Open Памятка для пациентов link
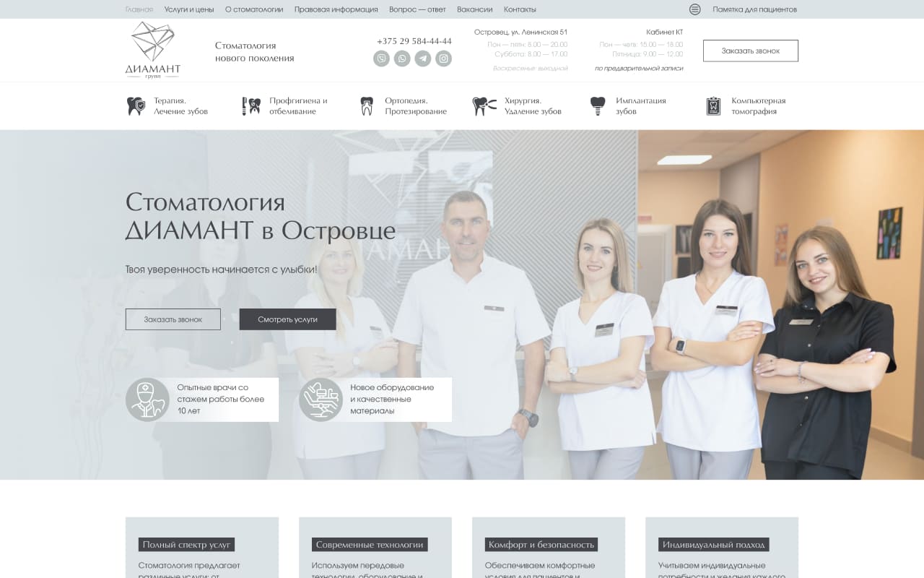 coord(754,9)
